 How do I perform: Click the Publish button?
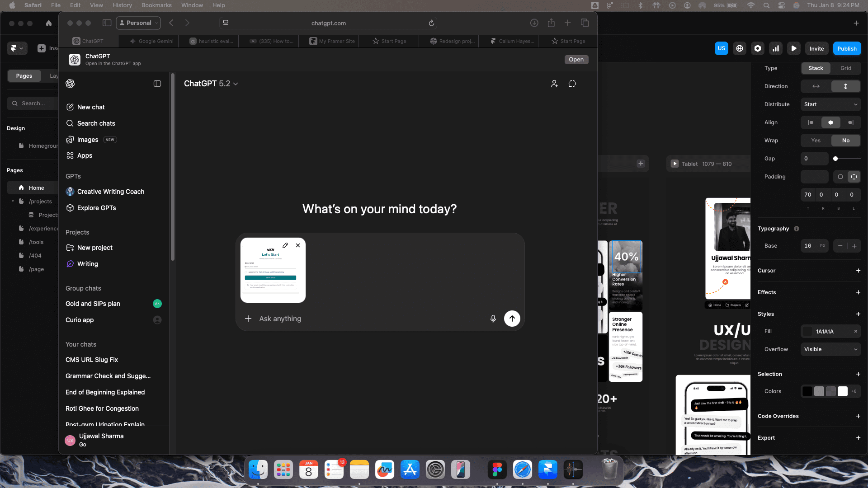click(847, 48)
